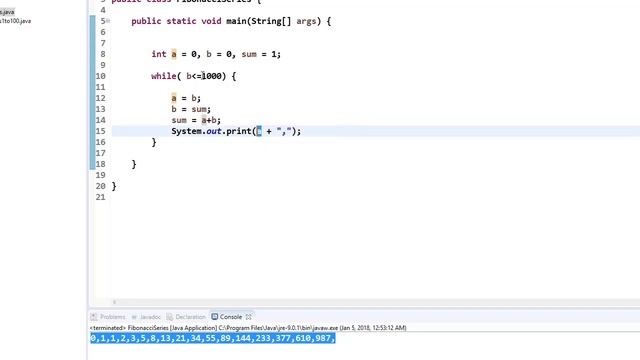Close the Console view tab
640x360 pixels.
249,317
